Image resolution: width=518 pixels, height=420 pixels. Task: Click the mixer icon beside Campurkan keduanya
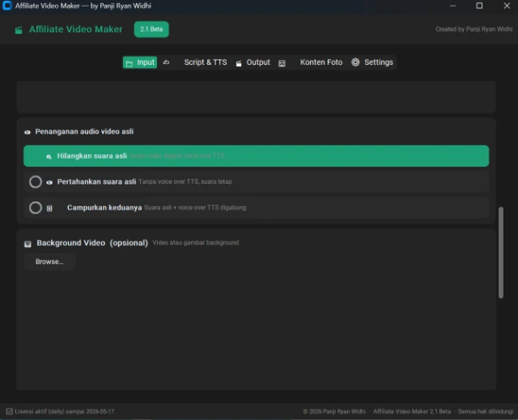click(49, 208)
